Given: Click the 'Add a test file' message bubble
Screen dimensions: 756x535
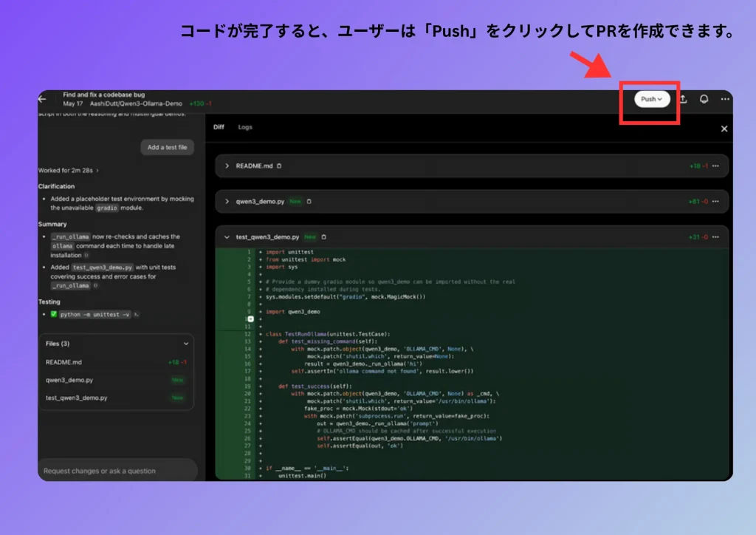Looking at the screenshot, I should [168, 147].
